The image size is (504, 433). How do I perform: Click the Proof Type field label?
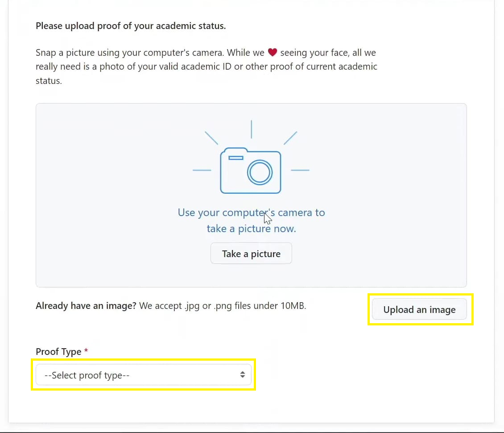point(58,352)
